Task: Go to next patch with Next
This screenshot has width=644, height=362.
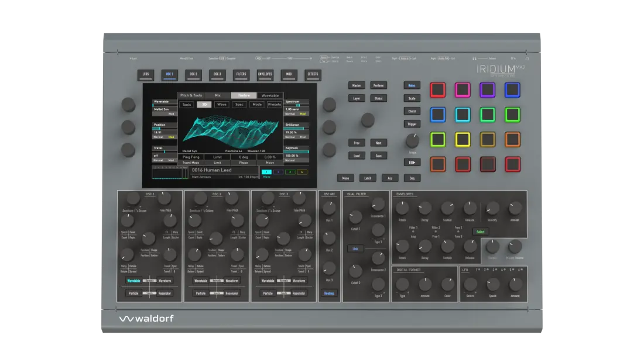Action: pyautogui.click(x=379, y=143)
